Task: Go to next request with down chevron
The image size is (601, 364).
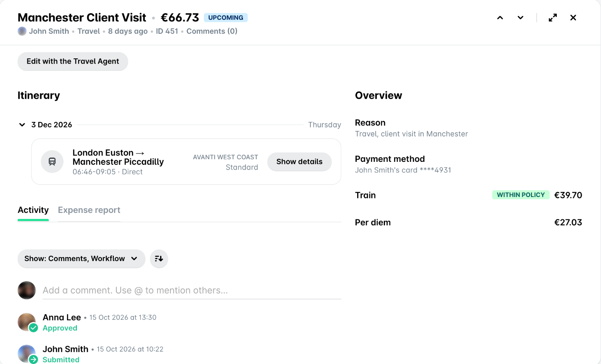Action: pos(521,18)
